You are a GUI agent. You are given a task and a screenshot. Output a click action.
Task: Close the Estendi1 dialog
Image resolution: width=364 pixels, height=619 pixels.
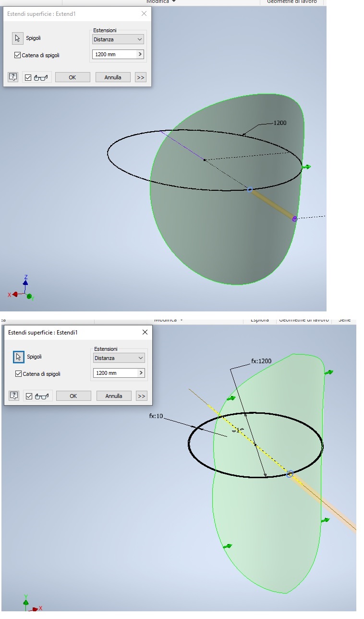pyautogui.click(x=145, y=332)
